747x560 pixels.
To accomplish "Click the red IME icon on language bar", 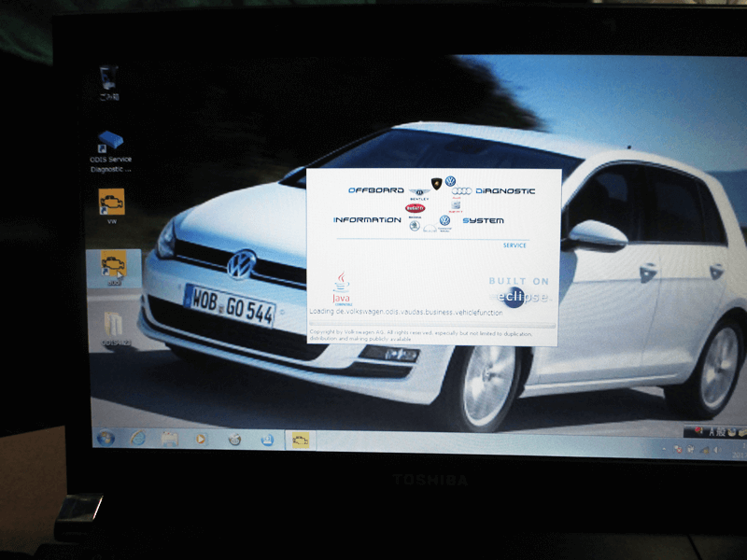I will (x=698, y=431).
